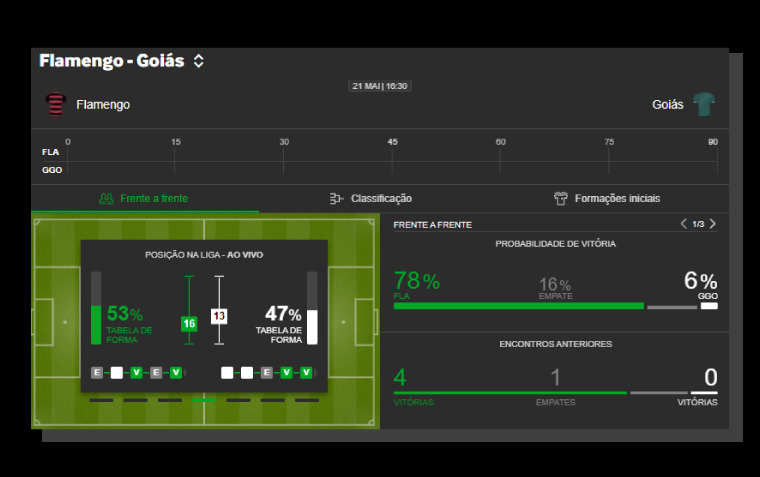This screenshot has height=477, width=760.
Task: Click the 45 minute timeline marker
Action: (x=392, y=142)
